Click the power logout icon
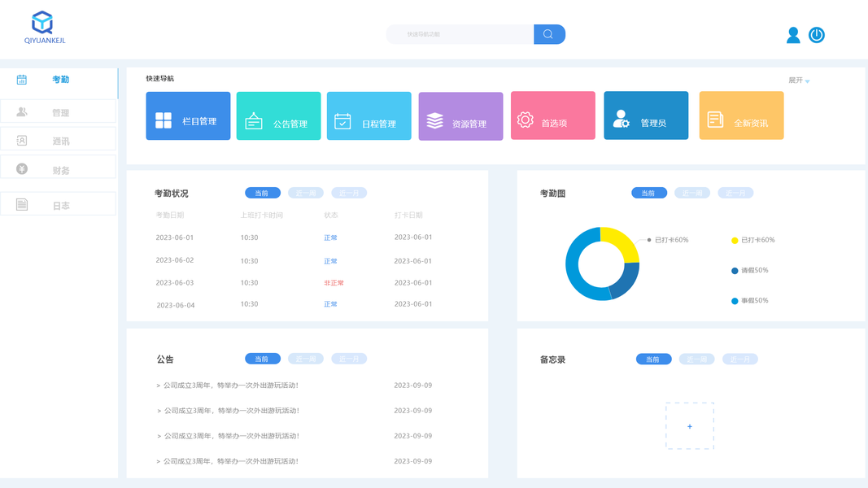Viewport: 868px width, 488px height. [817, 35]
